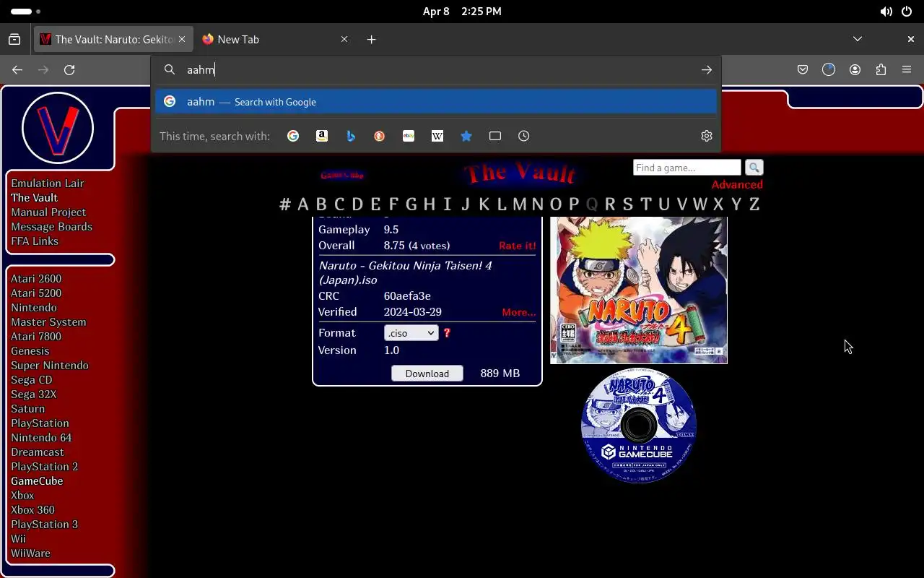Open GNOME Activities overview pill
The height and width of the screenshot is (578, 924).
[x=26, y=12]
